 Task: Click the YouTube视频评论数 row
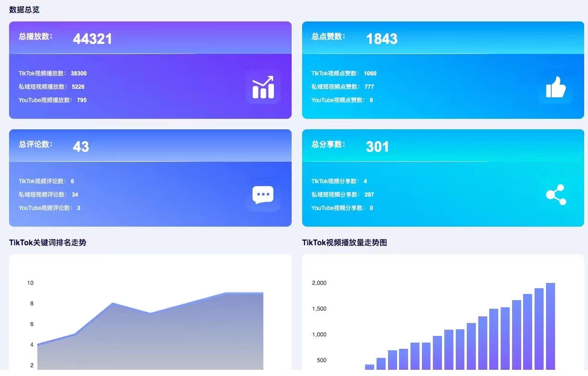click(x=49, y=208)
